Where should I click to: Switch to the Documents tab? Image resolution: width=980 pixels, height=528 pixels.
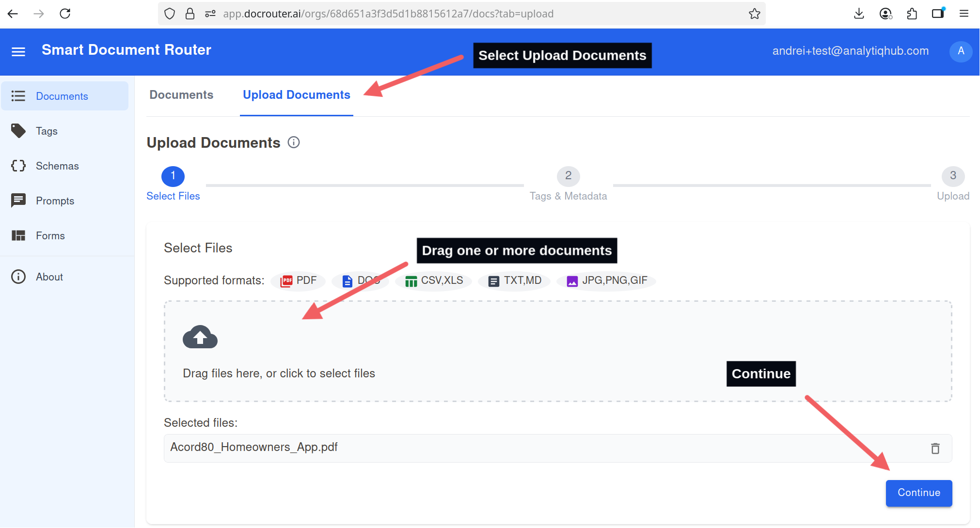coord(181,95)
